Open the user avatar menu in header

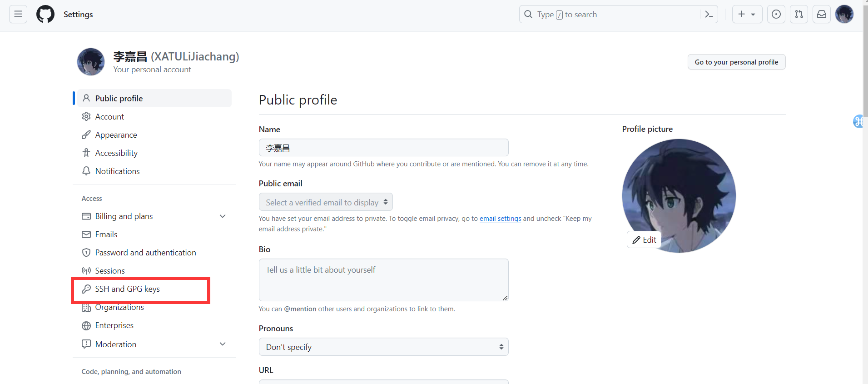pos(844,14)
